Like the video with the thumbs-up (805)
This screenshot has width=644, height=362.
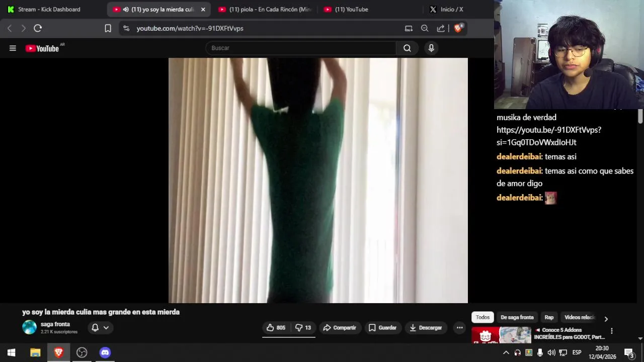276,328
